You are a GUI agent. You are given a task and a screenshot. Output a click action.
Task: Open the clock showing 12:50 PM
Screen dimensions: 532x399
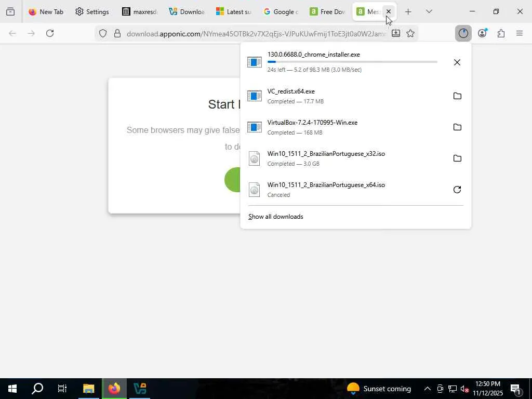click(x=488, y=389)
